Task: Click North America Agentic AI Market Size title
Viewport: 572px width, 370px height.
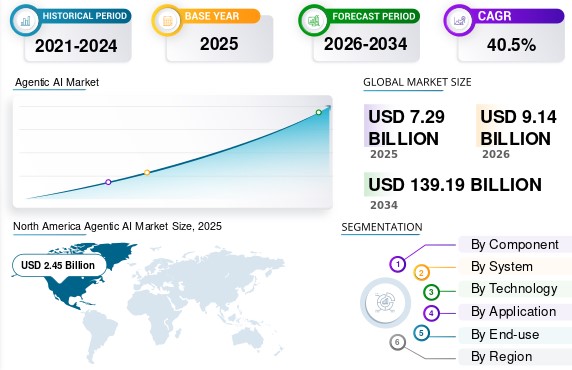Action: pos(117,226)
